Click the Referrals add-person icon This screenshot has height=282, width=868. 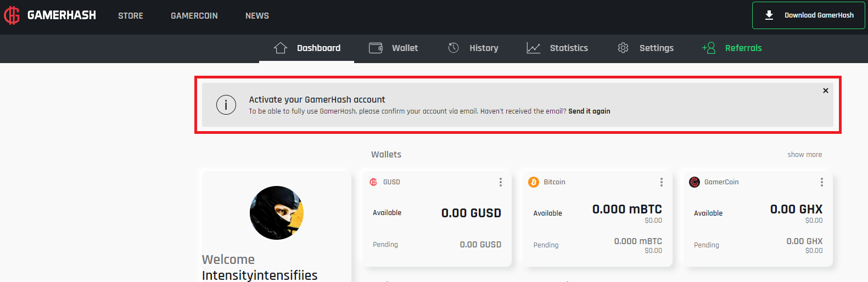point(709,48)
